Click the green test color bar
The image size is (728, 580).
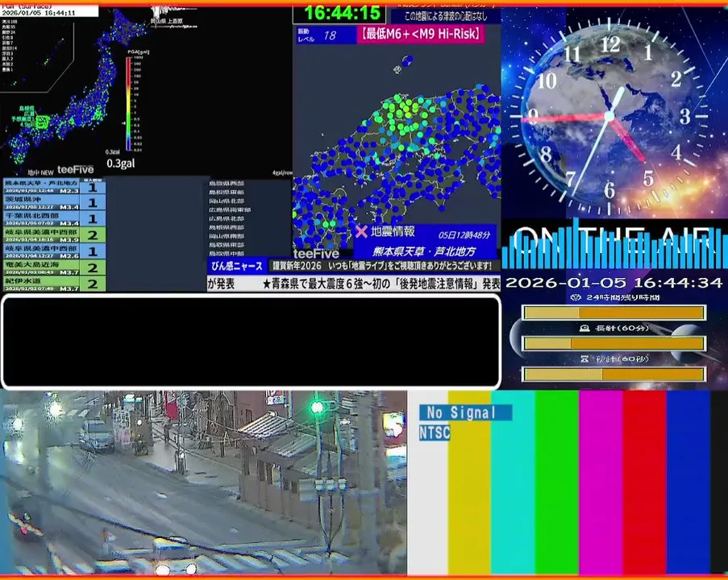tap(556, 483)
